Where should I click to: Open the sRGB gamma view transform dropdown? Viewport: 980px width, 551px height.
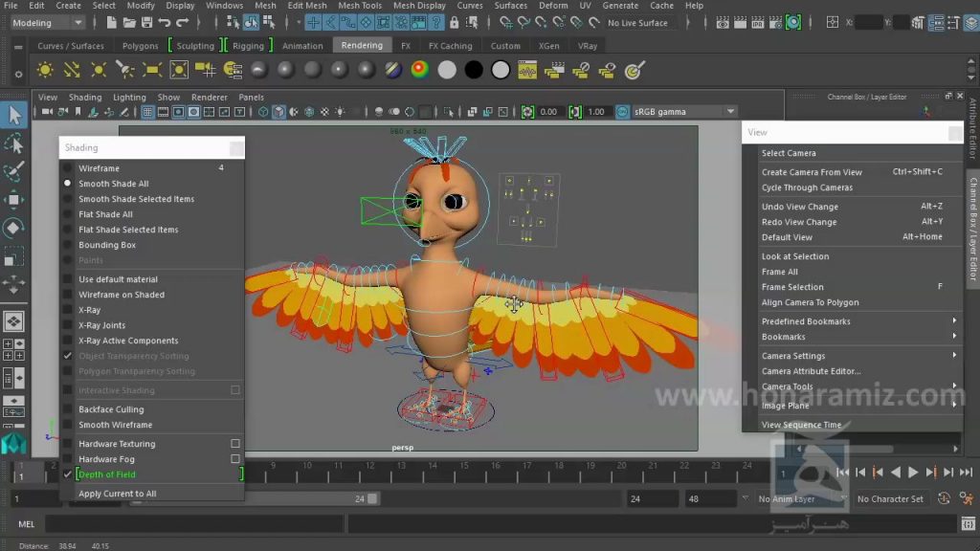684,112
